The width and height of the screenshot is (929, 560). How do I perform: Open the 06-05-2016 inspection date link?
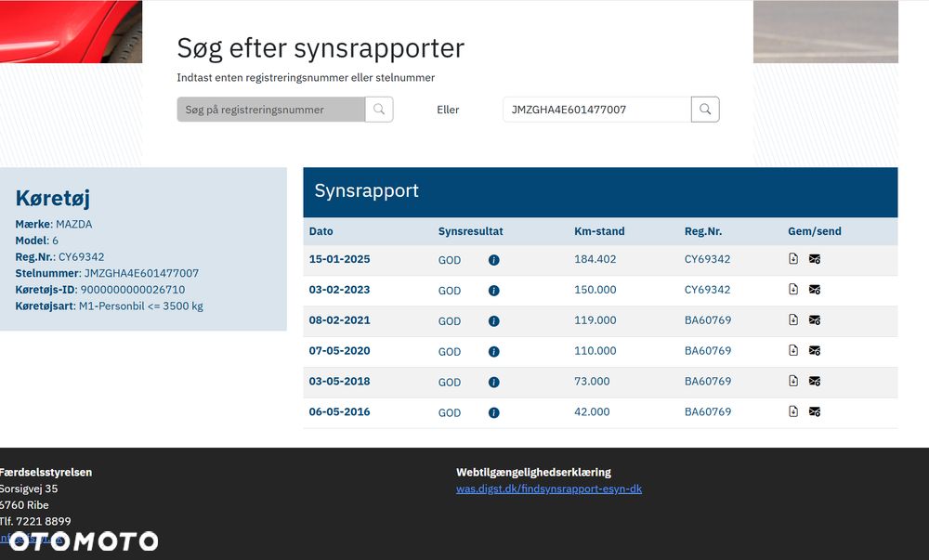click(x=339, y=412)
